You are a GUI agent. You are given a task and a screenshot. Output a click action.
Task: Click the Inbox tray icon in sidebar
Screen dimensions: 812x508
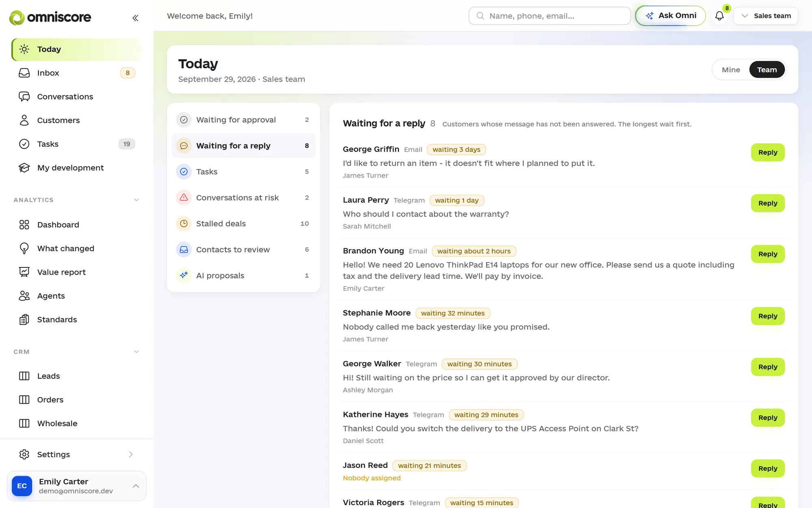coord(24,73)
